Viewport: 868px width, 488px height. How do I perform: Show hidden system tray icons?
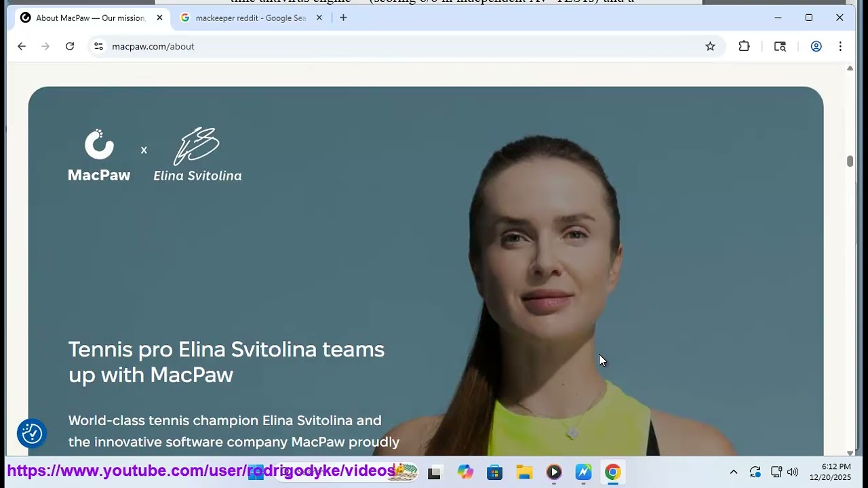[733, 472]
